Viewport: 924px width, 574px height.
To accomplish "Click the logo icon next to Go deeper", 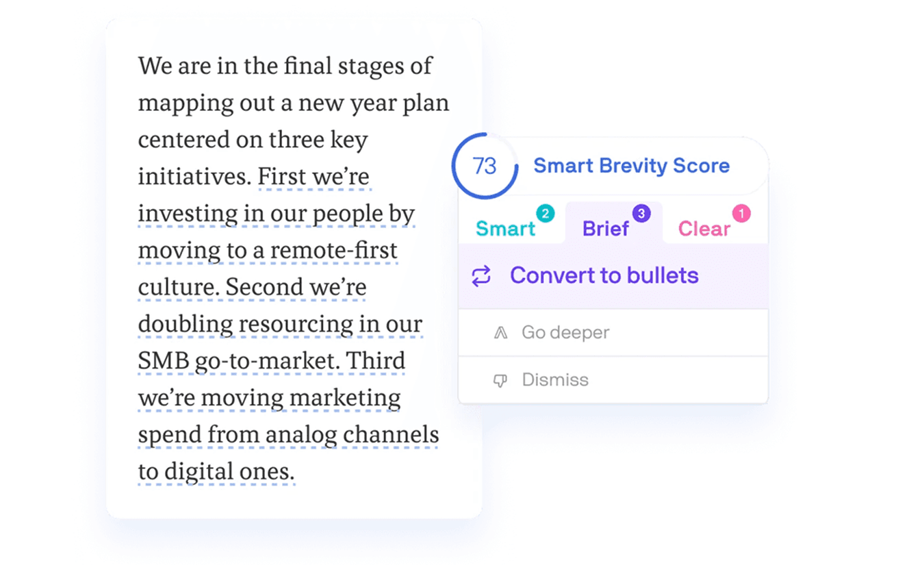I will pos(500,333).
